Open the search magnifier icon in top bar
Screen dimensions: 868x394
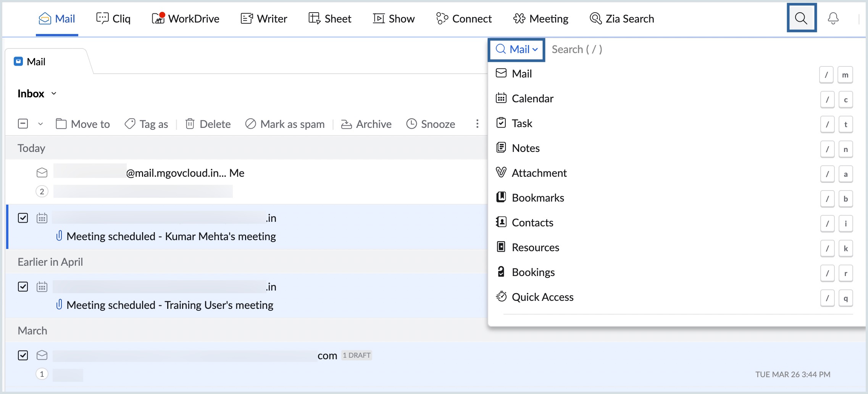tap(801, 18)
